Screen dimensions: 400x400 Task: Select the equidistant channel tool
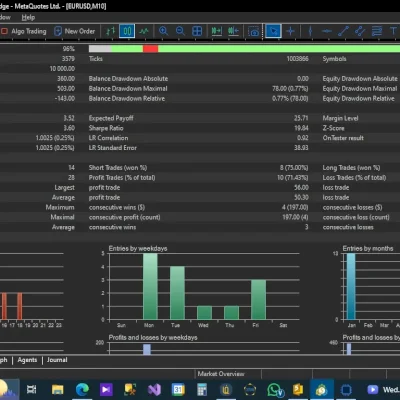point(360,31)
